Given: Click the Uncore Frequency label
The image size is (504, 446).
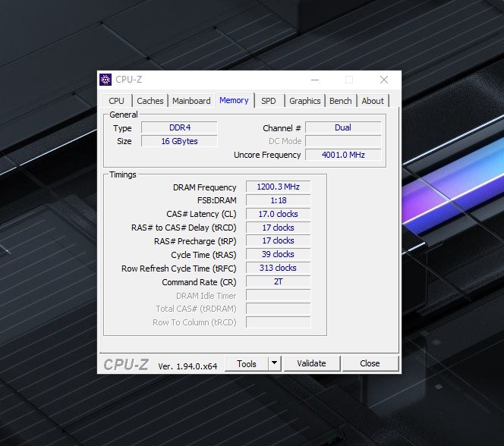Looking at the screenshot, I should (x=267, y=155).
